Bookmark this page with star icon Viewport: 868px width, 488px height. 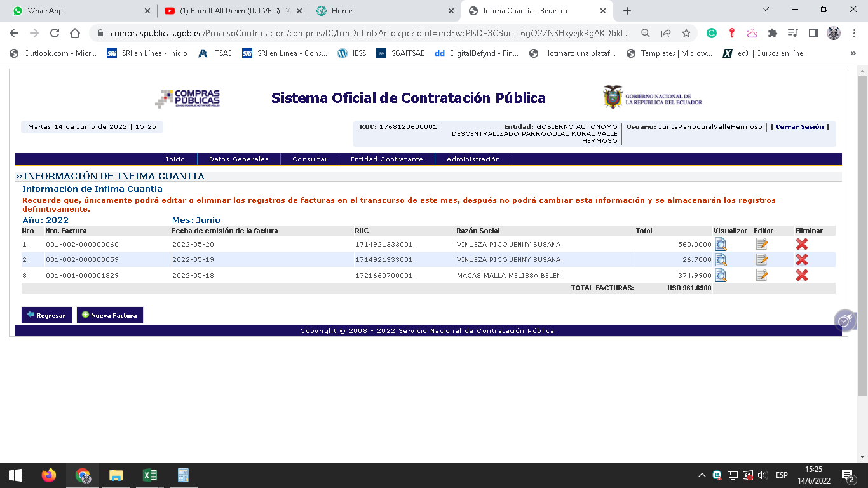pyautogui.click(x=686, y=33)
